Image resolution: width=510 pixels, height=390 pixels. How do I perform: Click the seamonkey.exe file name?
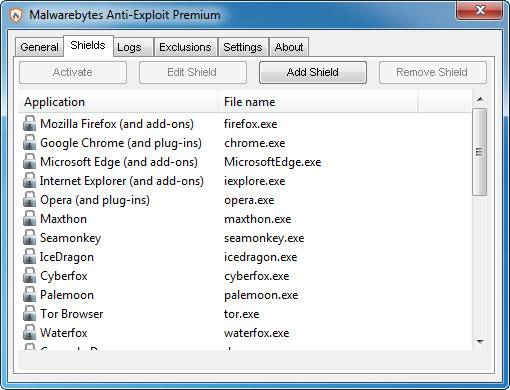264,238
